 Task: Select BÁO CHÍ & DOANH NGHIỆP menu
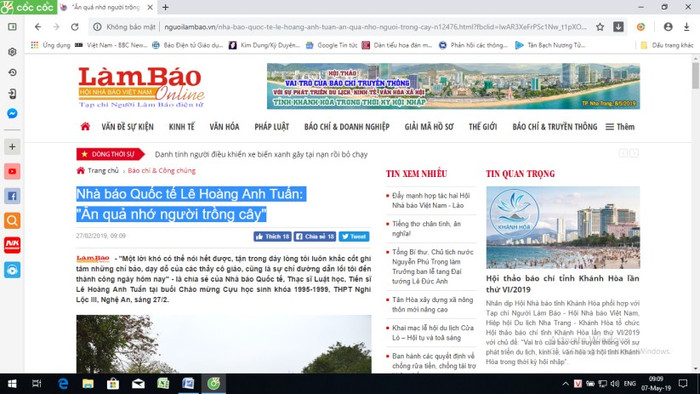347,127
